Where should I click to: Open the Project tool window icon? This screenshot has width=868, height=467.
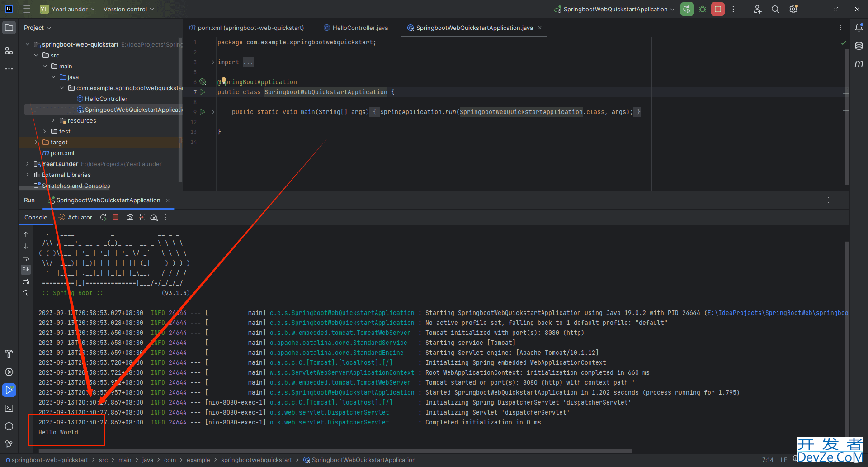9,28
